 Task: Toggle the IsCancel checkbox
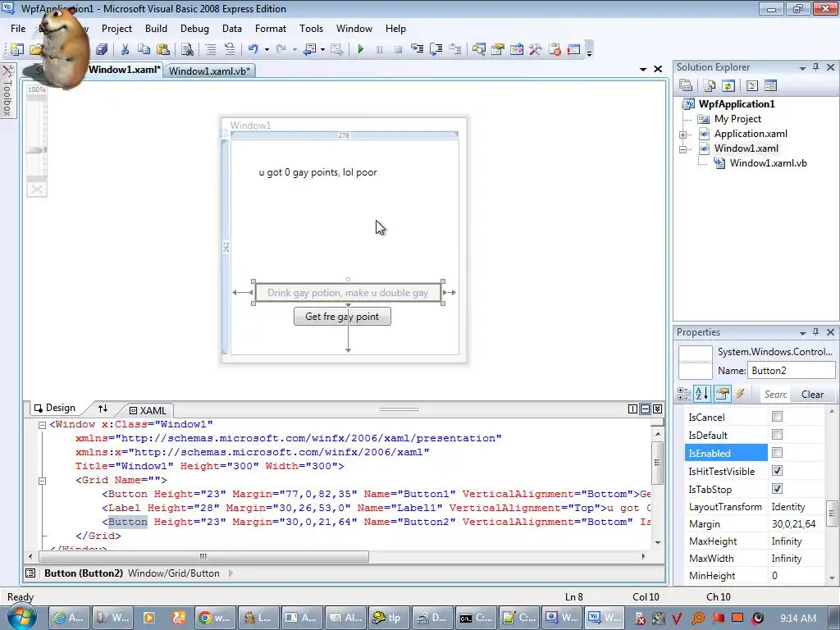point(777,416)
